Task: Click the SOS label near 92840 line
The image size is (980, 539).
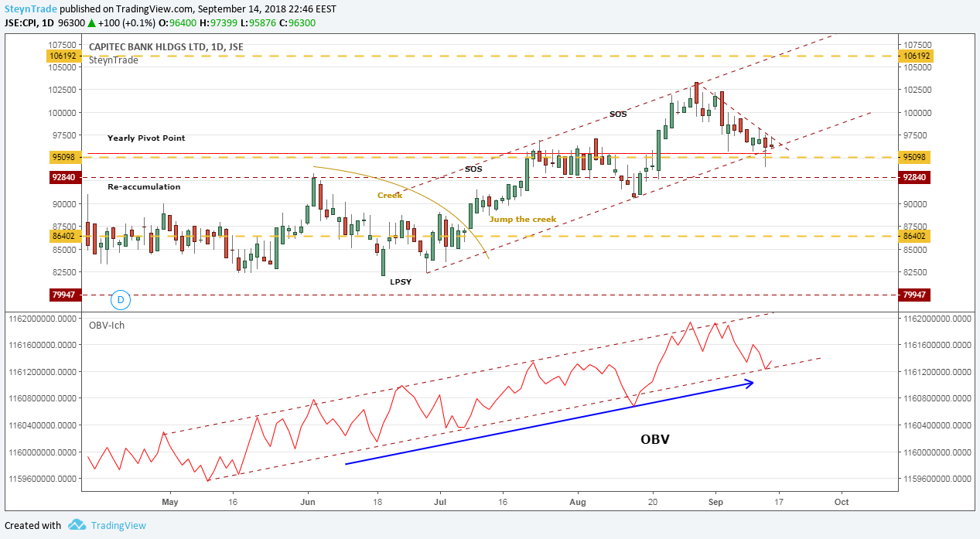Action: tap(473, 168)
